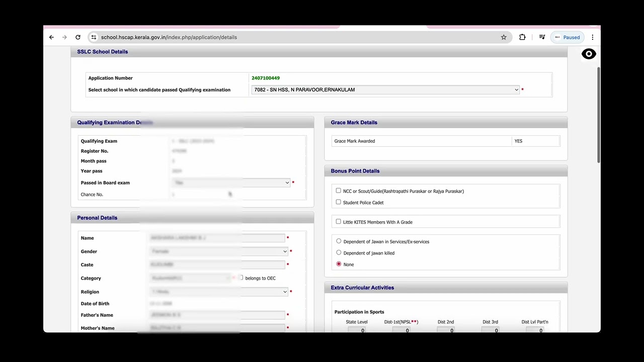This screenshot has width=644, height=362.
Task: Click the Paused profile button
Action: tap(567, 37)
